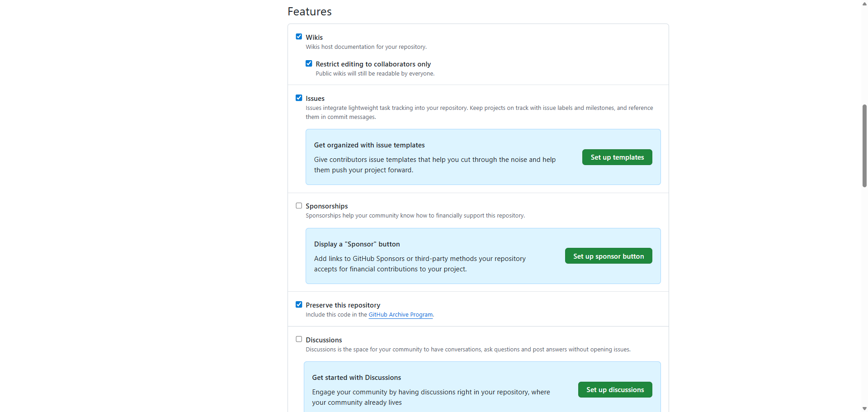Screen dimensions: 868x412
Task: Disable the Issues feature checkbox
Action: 299,98
